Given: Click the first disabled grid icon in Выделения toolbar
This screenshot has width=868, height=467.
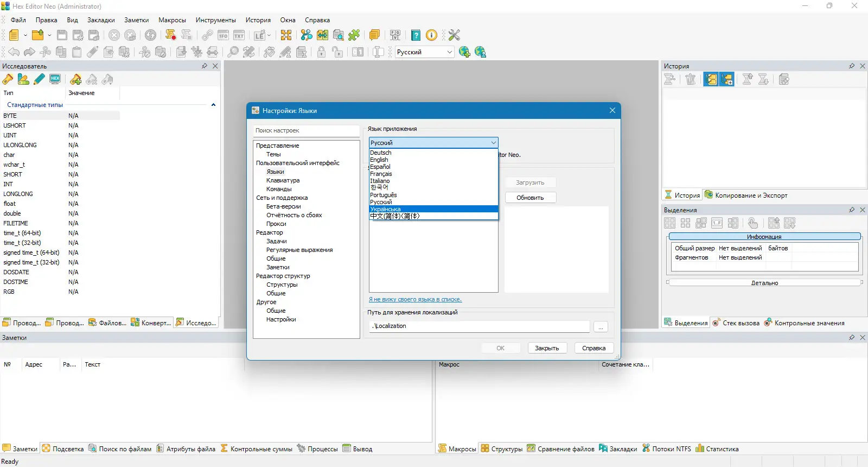Looking at the screenshot, I should (x=670, y=223).
